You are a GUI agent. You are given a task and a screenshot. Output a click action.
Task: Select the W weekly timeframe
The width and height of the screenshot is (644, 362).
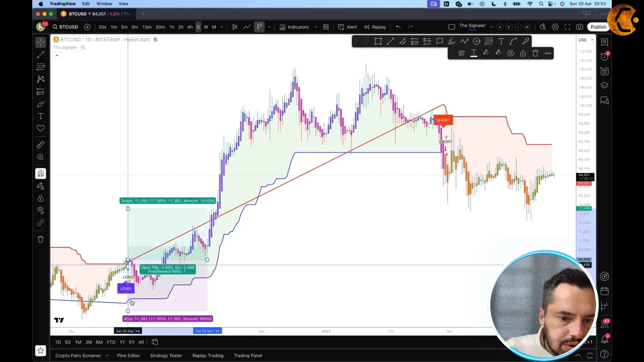click(206, 27)
